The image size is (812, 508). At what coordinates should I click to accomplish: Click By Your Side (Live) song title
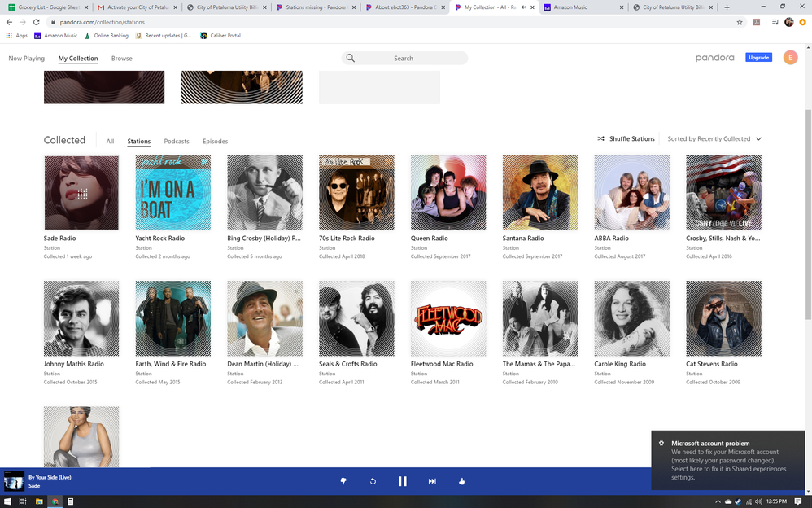pos(50,477)
